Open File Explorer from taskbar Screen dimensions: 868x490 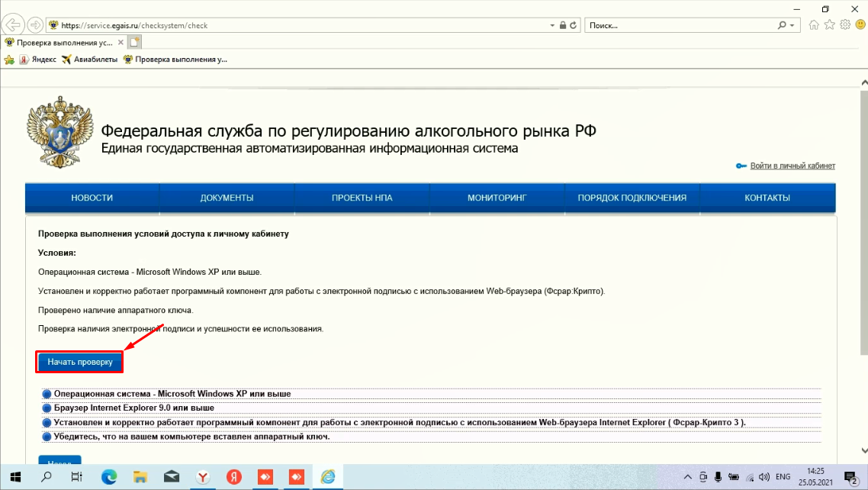point(140,477)
